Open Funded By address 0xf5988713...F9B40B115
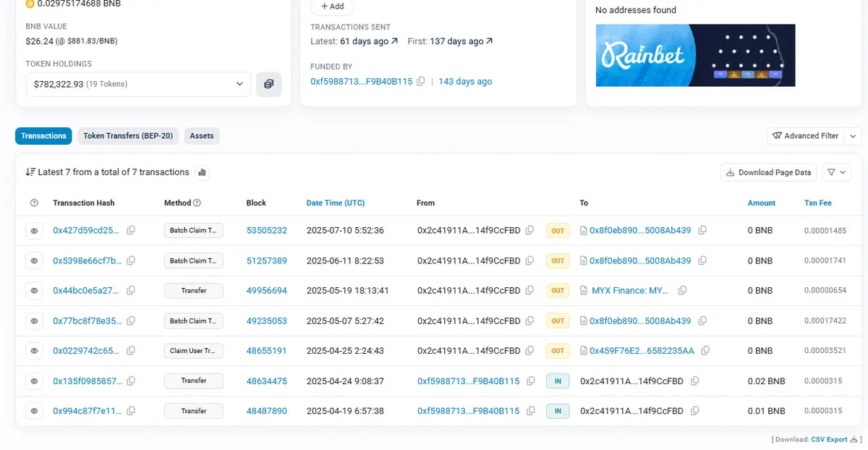The height and width of the screenshot is (450, 868). coord(362,82)
